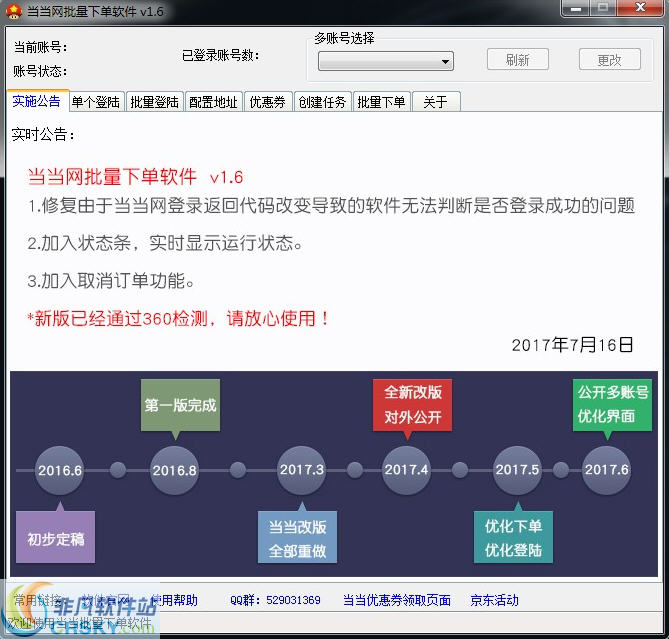Click the 2.加入状态条 announcement line
Image resolution: width=669 pixels, height=639 pixels.
pyautogui.click(x=165, y=243)
